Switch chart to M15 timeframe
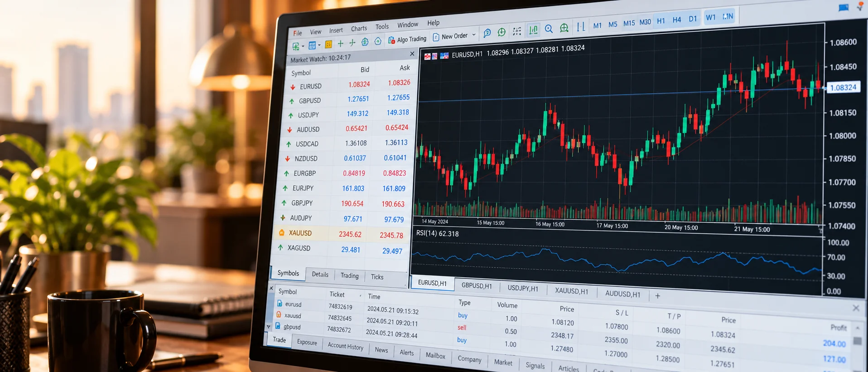 tap(629, 23)
